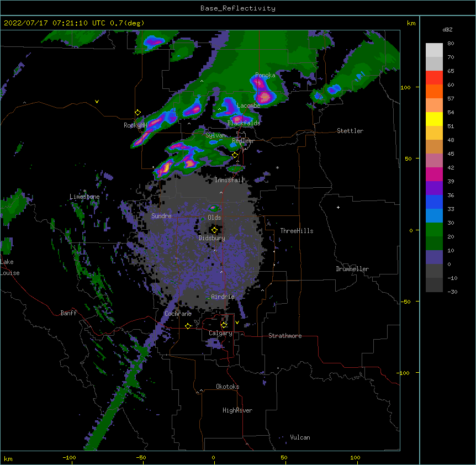Image resolution: width=476 pixels, height=465 pixels.
Task: Click the Cochrane town label
Action: coord(178,314)
